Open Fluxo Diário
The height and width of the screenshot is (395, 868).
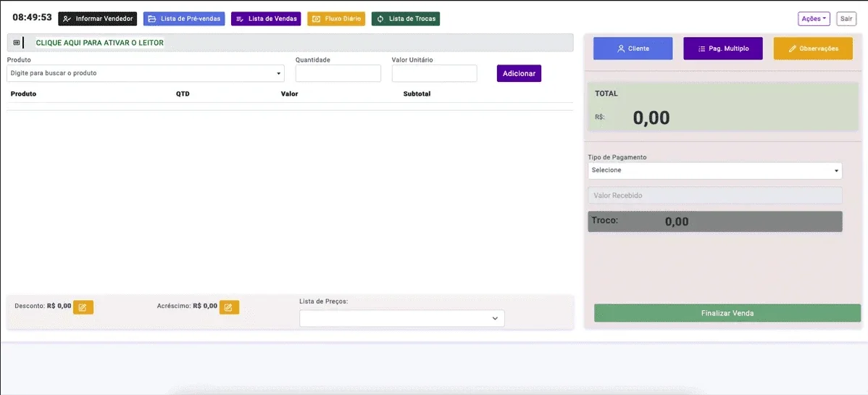pos(336,19)
